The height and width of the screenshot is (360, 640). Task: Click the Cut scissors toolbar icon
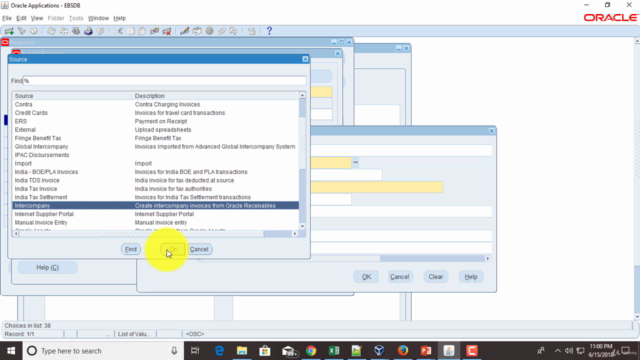118,31
